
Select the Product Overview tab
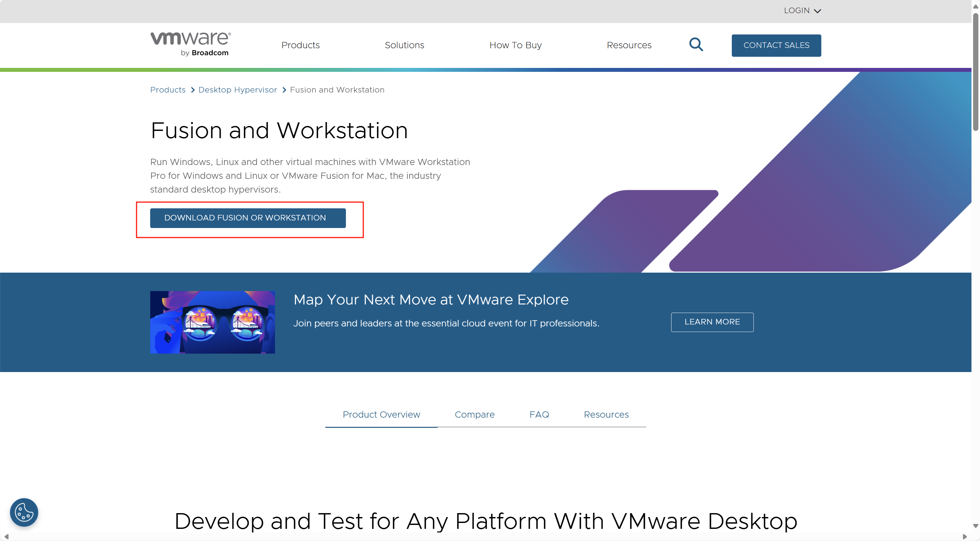[x=381, y=414]
